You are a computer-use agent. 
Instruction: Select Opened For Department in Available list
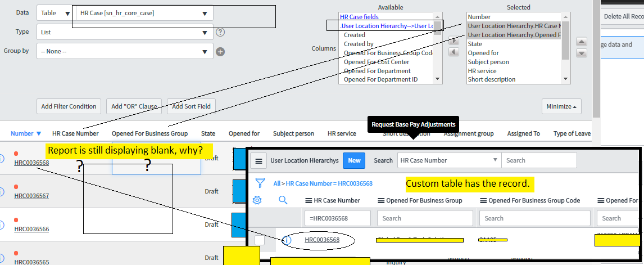click(378, 71)
